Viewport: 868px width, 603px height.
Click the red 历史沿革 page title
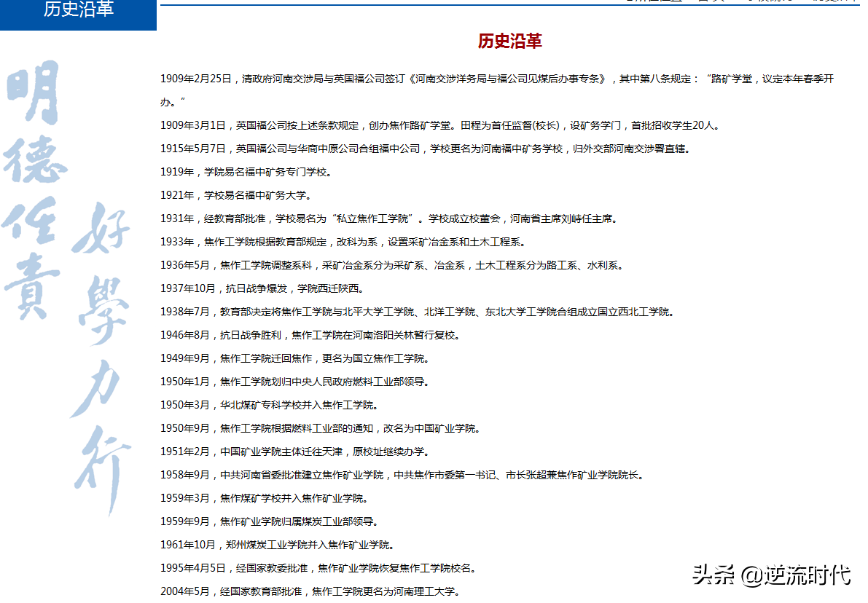pos(510,42)
